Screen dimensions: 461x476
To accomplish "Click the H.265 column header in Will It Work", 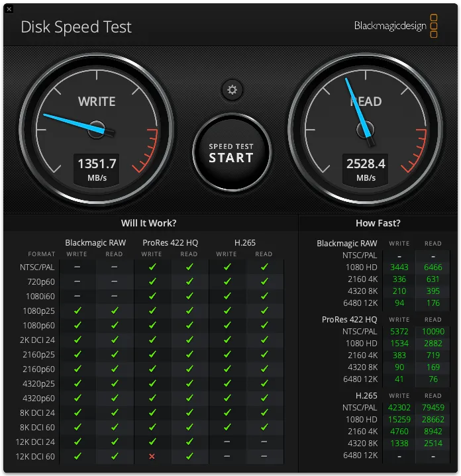I will tap(245, 242).
